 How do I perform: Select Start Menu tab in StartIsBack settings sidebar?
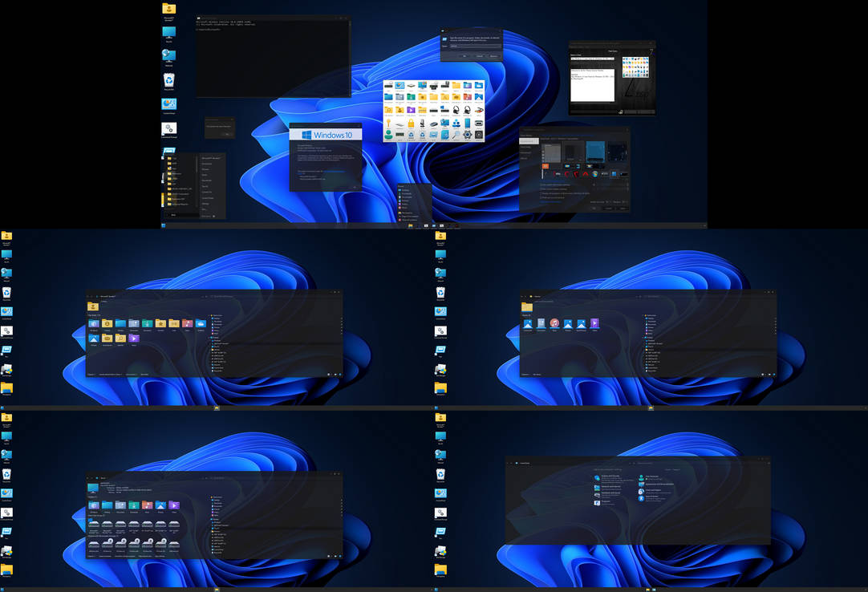click(526, 136)
